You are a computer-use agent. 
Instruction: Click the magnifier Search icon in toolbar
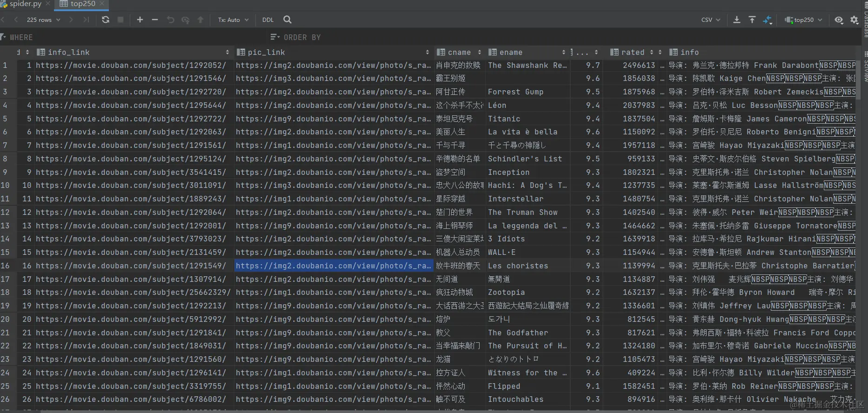(x=287, y=20)
